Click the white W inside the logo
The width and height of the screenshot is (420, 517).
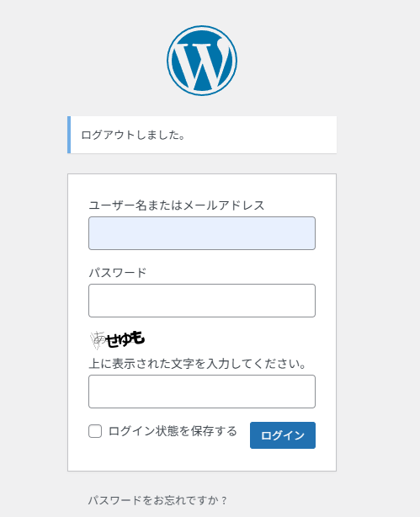(x=202, y=62)
